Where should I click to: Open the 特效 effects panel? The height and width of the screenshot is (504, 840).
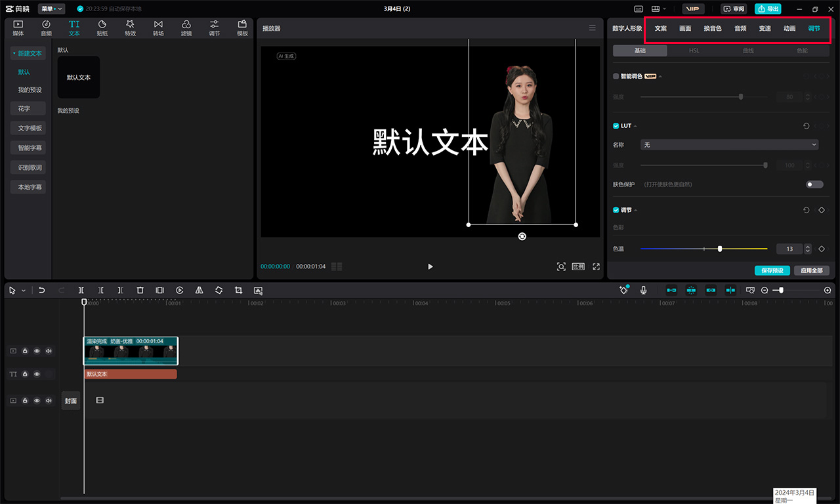(x=130, y=28)
